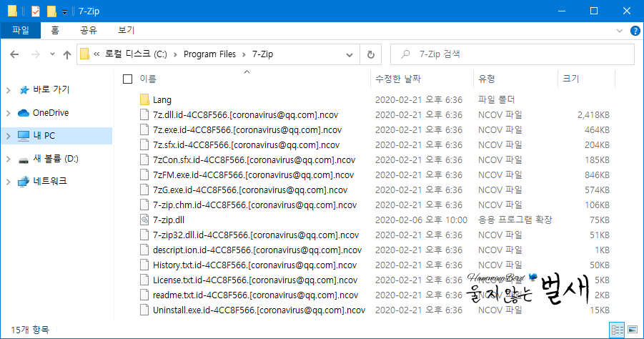This screenshot has height=339, width=644.
Task: Select 새 볼륨 (D:) in navigation pane
Action: pos(56,159)
